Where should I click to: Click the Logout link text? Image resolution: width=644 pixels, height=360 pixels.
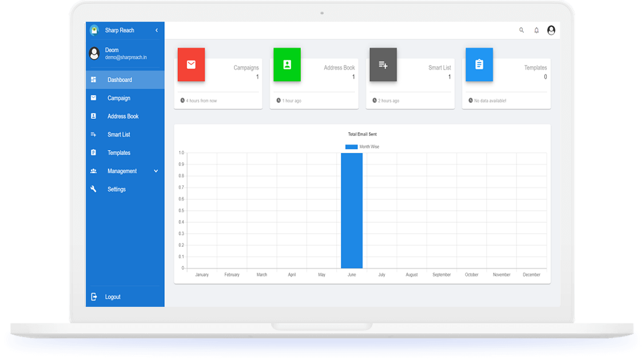[x=113, y=297]
